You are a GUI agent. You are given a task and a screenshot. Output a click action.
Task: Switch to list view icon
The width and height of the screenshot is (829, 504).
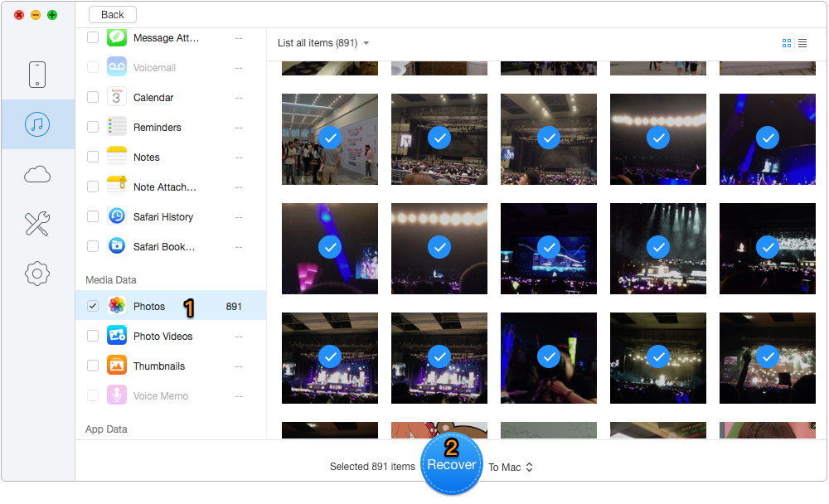802,43
